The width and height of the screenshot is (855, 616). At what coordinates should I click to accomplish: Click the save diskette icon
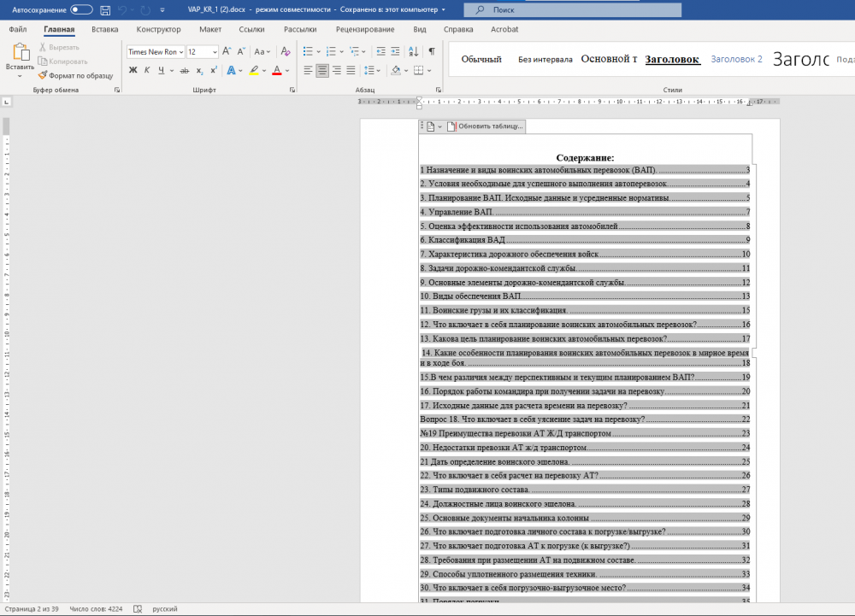tap(105, 9)
